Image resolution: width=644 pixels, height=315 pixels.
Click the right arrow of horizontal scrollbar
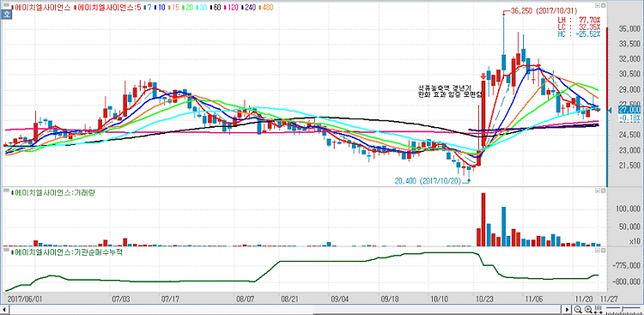567,309
